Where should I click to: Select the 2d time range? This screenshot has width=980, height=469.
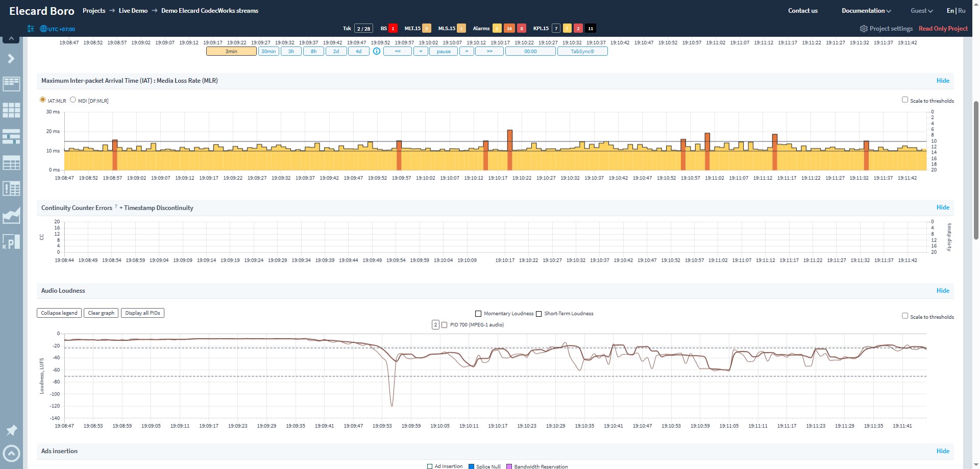tap(336, 51)
